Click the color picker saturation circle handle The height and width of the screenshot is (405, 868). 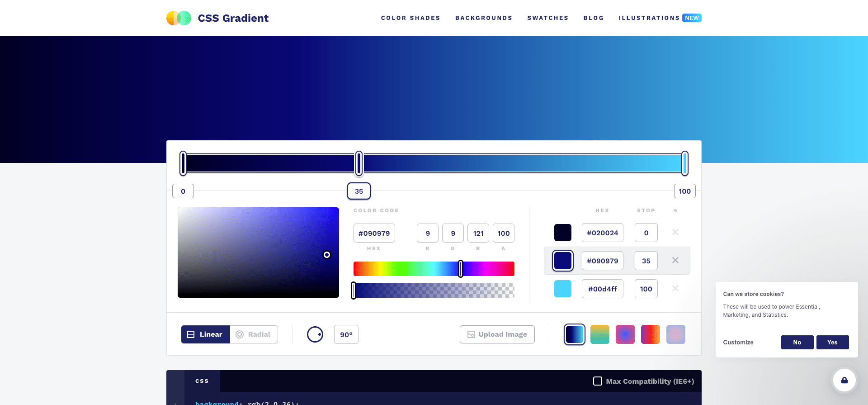pos(327,255)
